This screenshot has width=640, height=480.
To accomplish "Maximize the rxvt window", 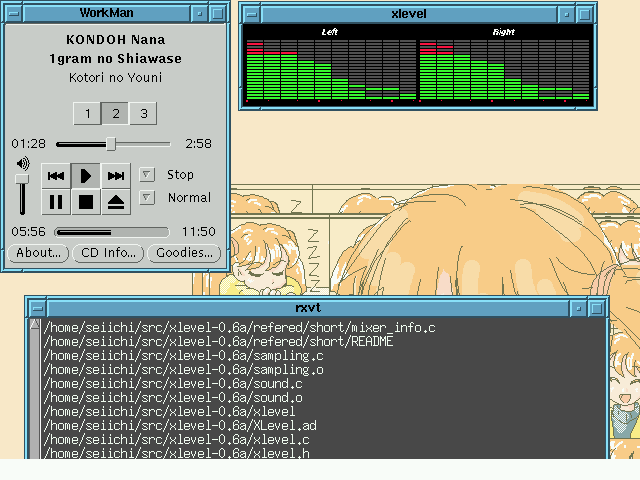I will pos(596,309).
